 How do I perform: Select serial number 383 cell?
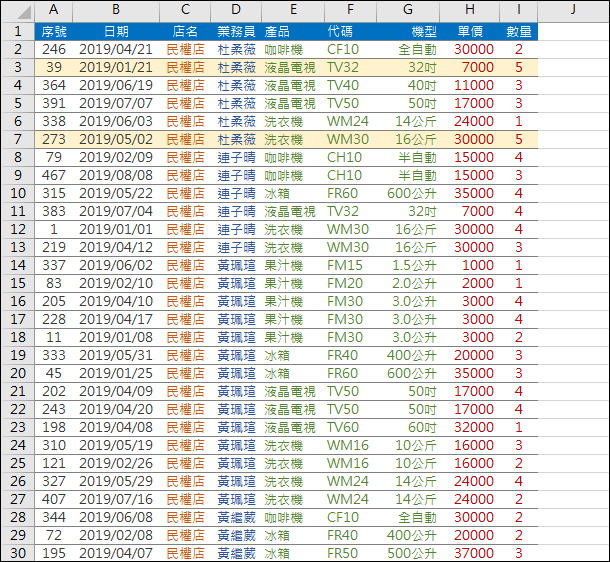click(x=54, y=211)
